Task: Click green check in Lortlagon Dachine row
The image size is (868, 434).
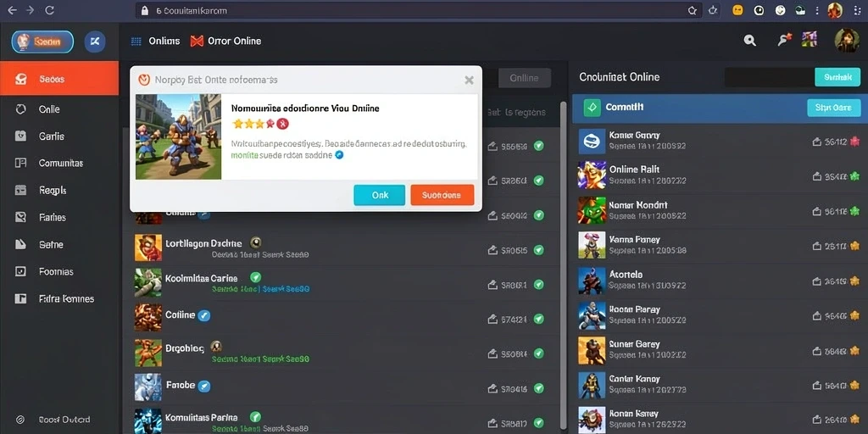Action: pyautogui.click(x=538, y=250)
